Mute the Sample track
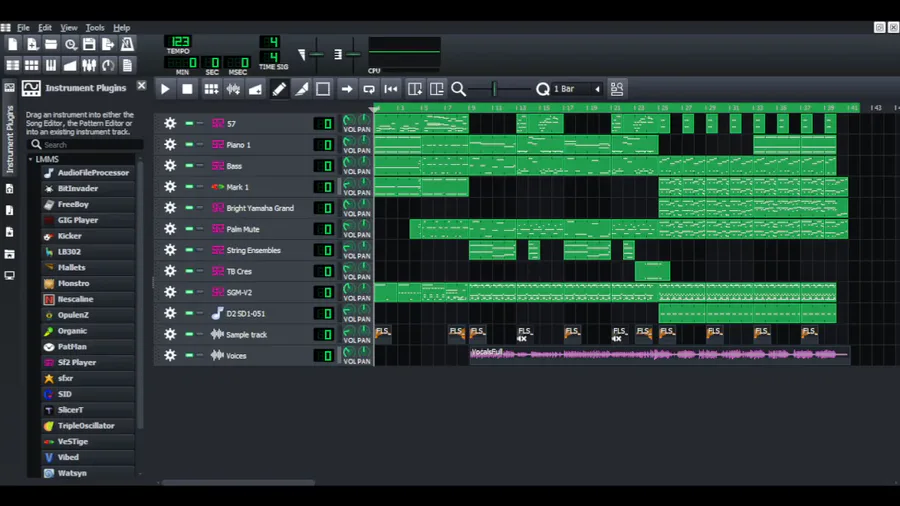The width and height of the screenshot is (900, 506). pos(189,334)
